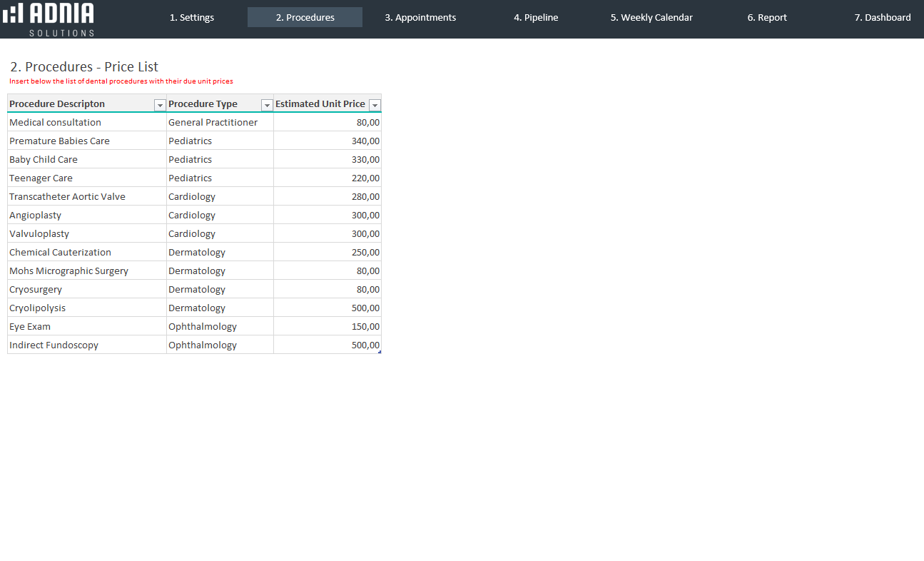This screenshot has width=924, height=561.
Task: Switch to the 3. Appointments tab
Action: pos(420,18)
